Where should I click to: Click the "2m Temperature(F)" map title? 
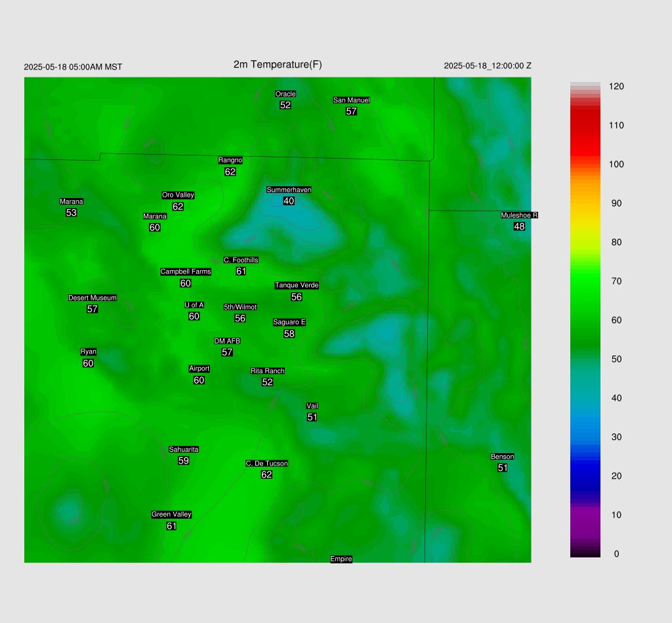tap(278, 64)
